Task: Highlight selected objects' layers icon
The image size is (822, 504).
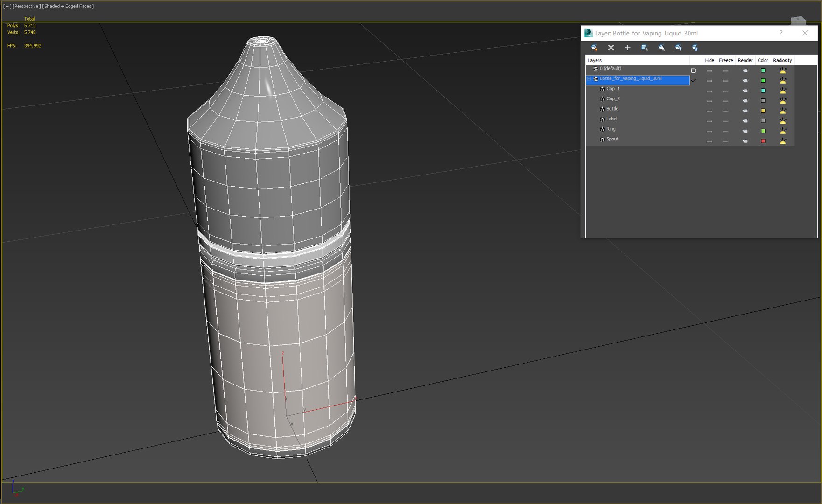Action: [x=661, y=48]
